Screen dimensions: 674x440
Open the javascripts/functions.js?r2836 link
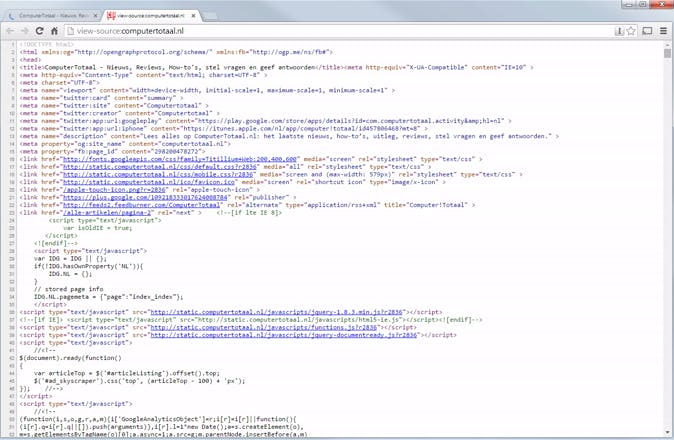[x=263, y=327]
